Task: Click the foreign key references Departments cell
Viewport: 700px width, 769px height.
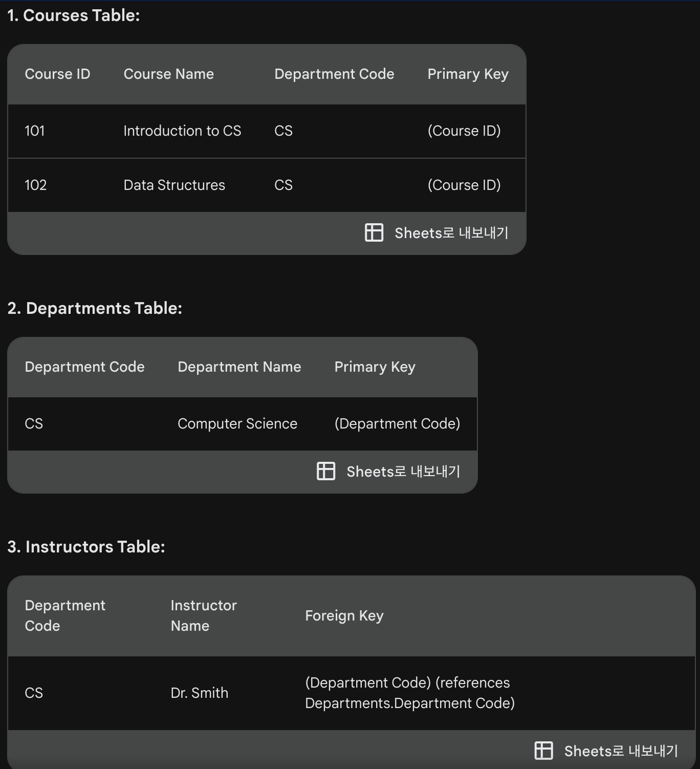Action: click(x=410, y=693)
